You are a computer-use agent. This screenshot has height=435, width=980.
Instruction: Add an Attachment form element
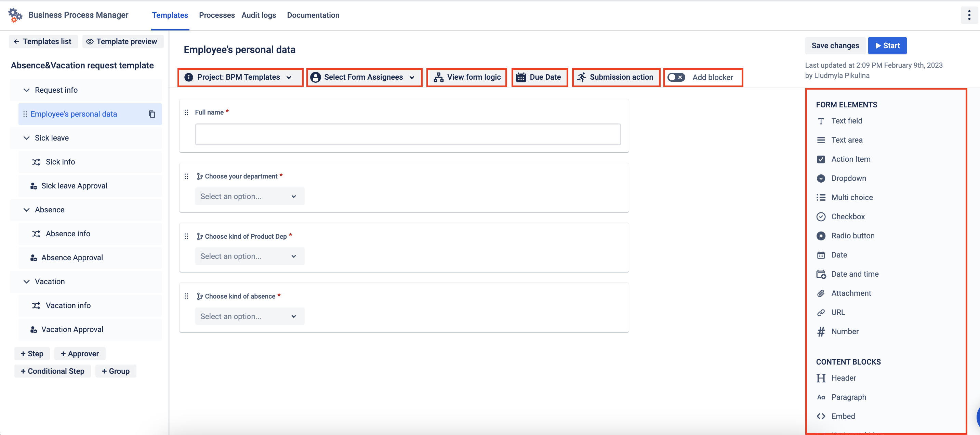(851, 293)
